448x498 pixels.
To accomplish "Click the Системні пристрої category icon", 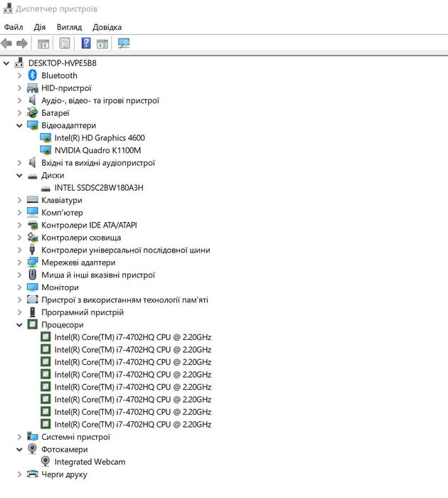I will [x=33, y=437].
